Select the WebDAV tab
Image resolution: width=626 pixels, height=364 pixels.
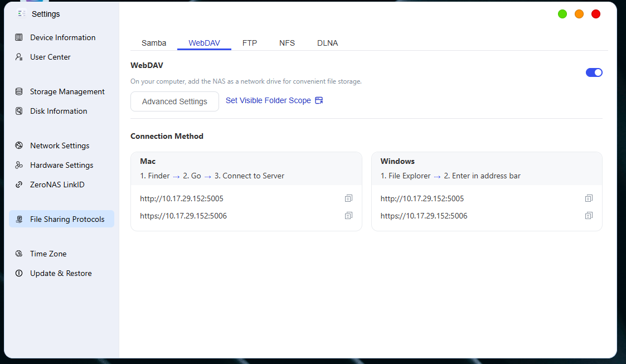[x=204, y=43]
